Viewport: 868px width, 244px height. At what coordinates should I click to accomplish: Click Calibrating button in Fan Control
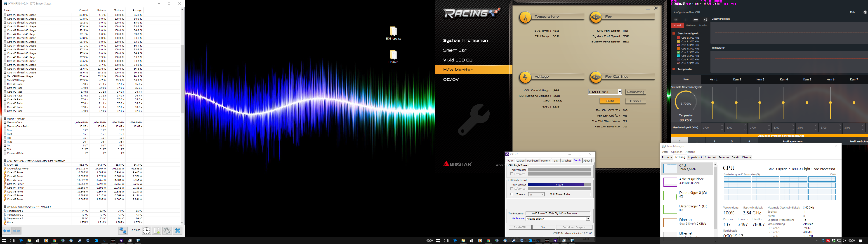pos(635,92)
